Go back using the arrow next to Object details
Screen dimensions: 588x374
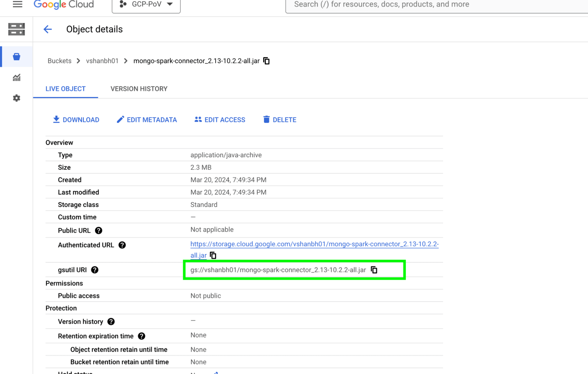[48, 29]
